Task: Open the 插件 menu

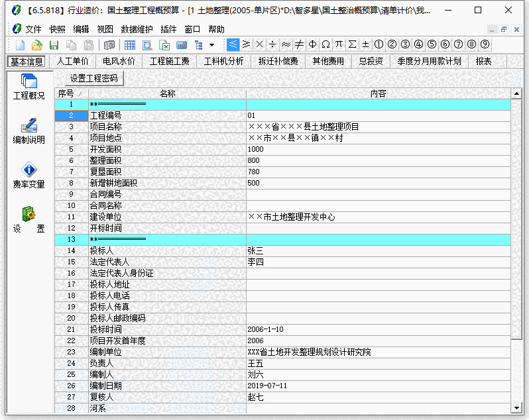Action: point(168,29)
